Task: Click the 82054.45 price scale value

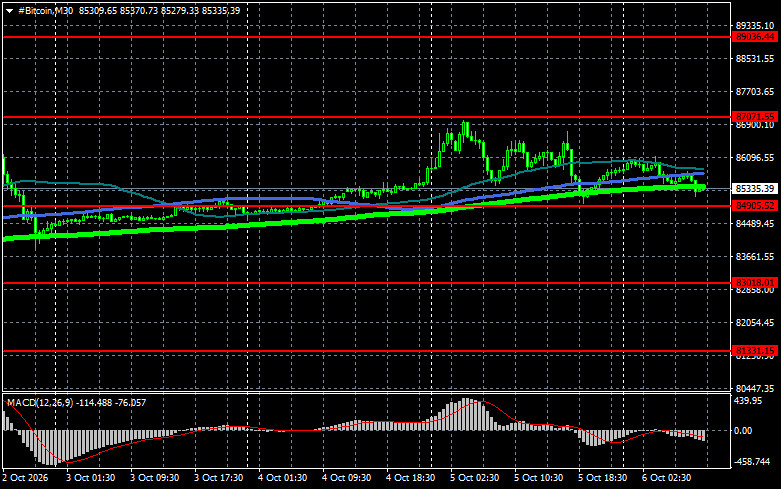Action: (x=755, y=323)
